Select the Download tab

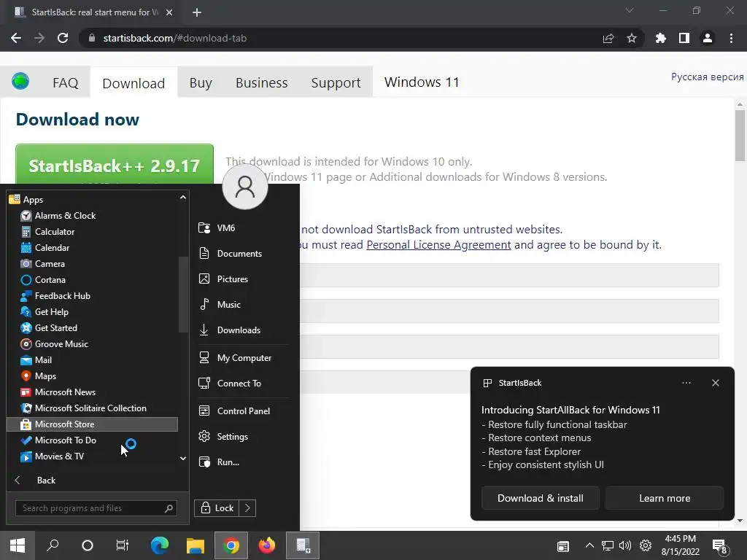[x=133, y=83]
